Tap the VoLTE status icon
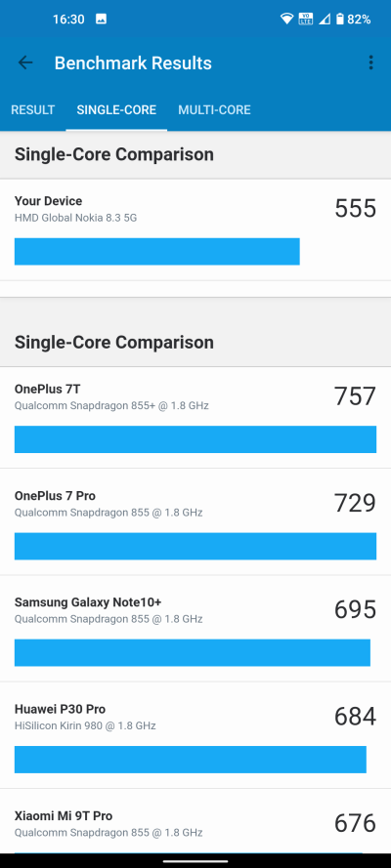The image size is (391, 868). (x=305, y=20)
